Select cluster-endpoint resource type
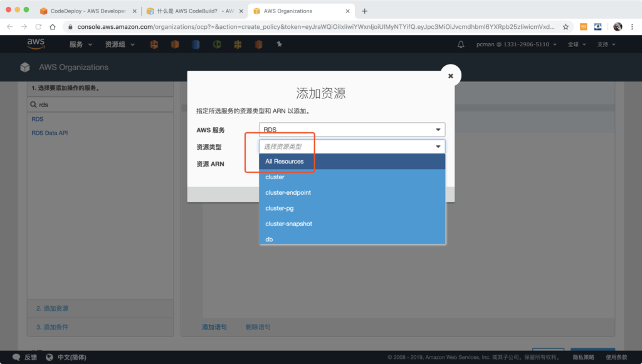 (x=352, y=192)
